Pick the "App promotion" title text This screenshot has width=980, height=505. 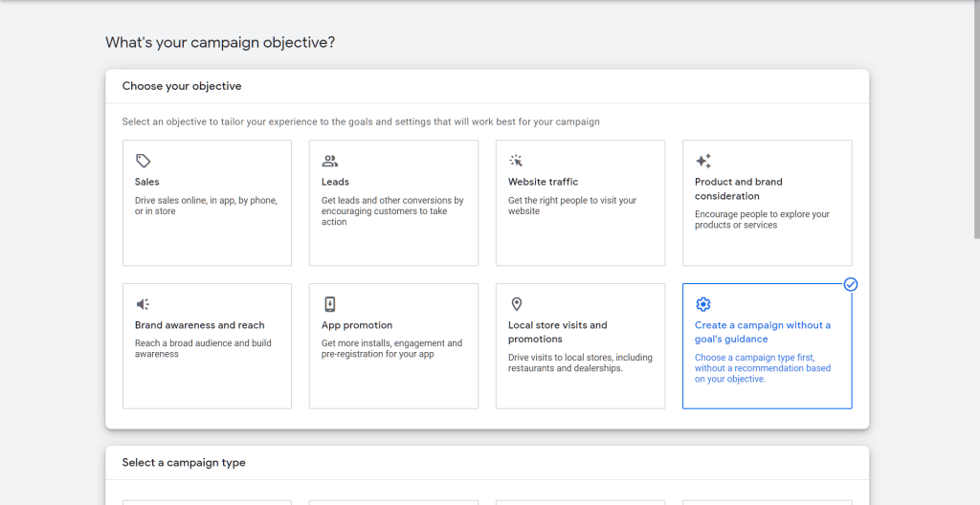[x=357, y=325]
